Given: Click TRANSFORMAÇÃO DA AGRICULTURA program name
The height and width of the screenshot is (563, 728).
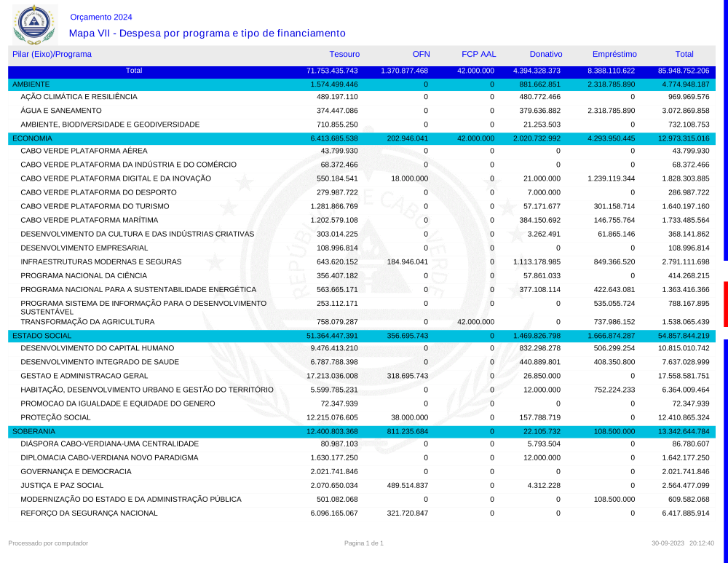Looking at the screenshot, I should point(87,321).
